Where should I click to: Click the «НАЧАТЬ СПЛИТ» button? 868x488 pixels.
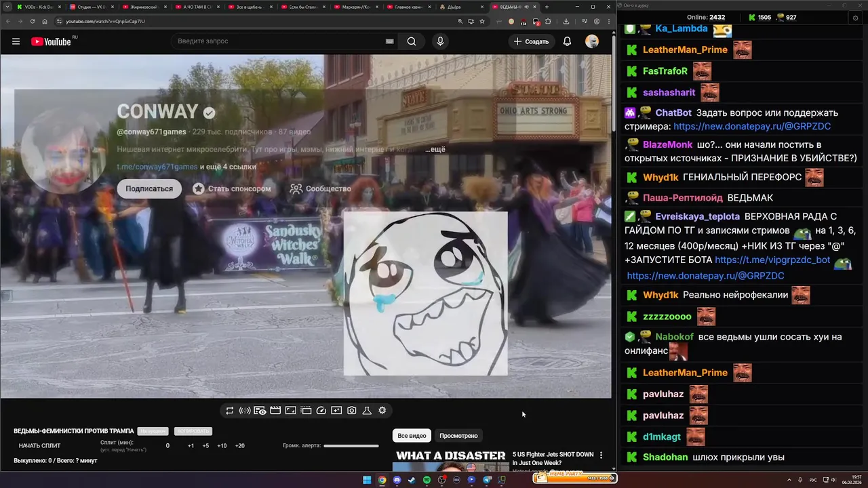[39, 446]
